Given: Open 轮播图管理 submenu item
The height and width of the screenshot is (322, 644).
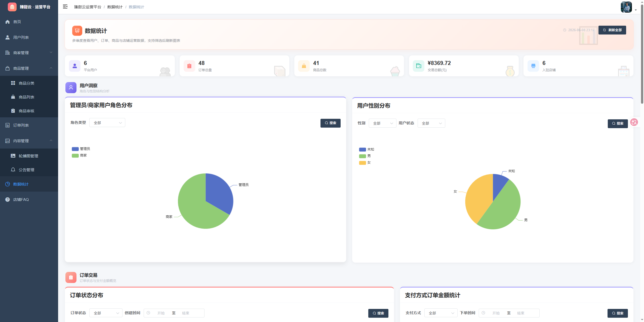Looking at the screenshot, I should (29, 156).
